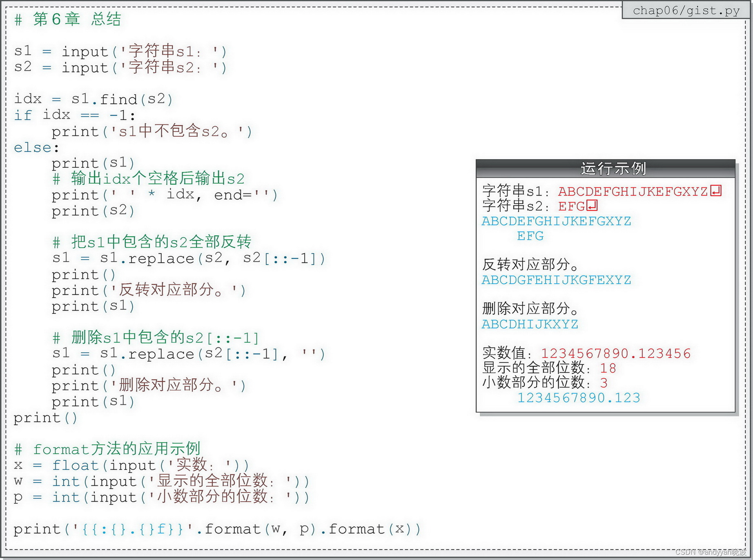Click the comment '# 把s1中包含的s2全部反转'
Screen dimensions: 753x560
[152, 242]
